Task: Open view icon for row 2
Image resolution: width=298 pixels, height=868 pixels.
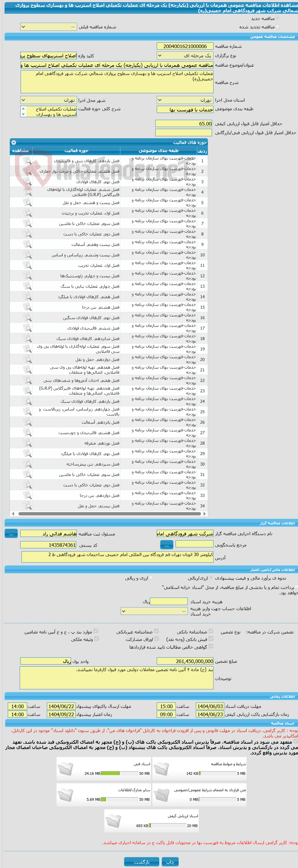Action: 27,171
